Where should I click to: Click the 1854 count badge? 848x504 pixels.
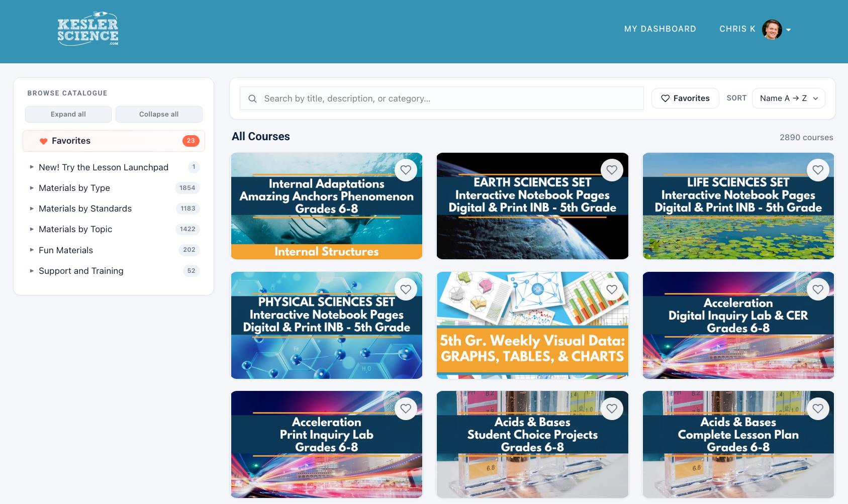tap(187, 188)
